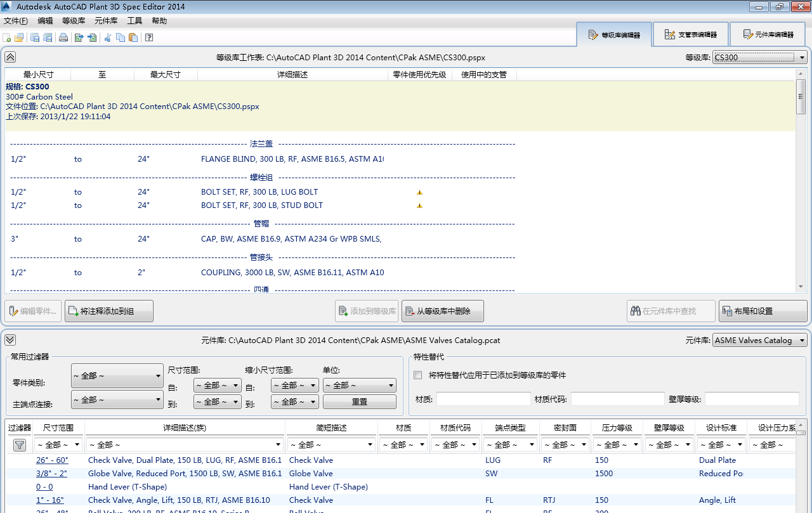Click the paste clipboard icon
The height and width of the screenshot is (513, 812).
click(x=133, y=37)
